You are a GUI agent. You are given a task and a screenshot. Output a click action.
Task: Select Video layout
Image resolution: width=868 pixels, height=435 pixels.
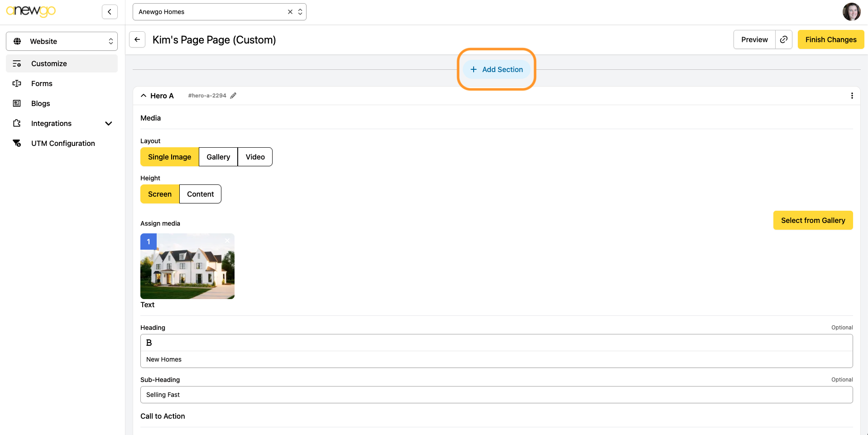tap(255, 157)
